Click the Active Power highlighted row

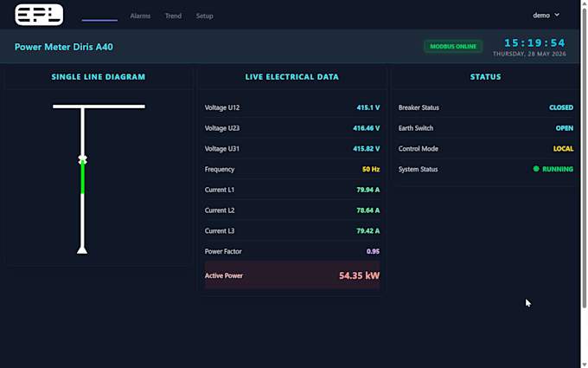[x=292, y=275]
